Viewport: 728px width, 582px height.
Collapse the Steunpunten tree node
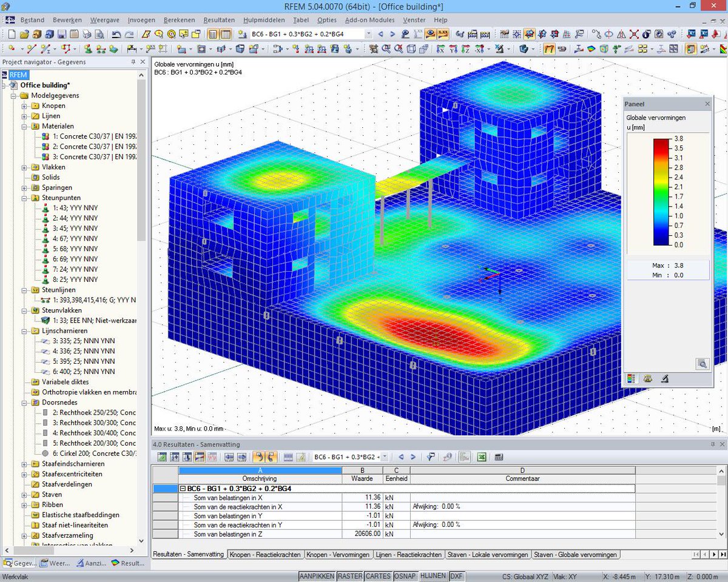(24, 198)
